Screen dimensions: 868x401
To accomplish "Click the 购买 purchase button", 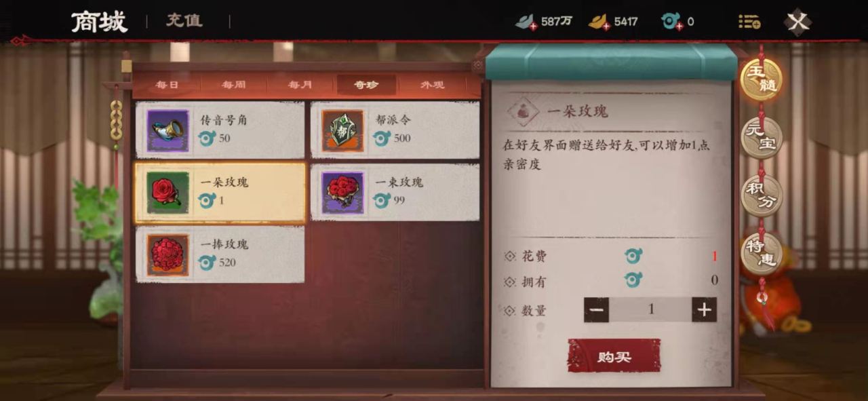I will coord(614,356).
